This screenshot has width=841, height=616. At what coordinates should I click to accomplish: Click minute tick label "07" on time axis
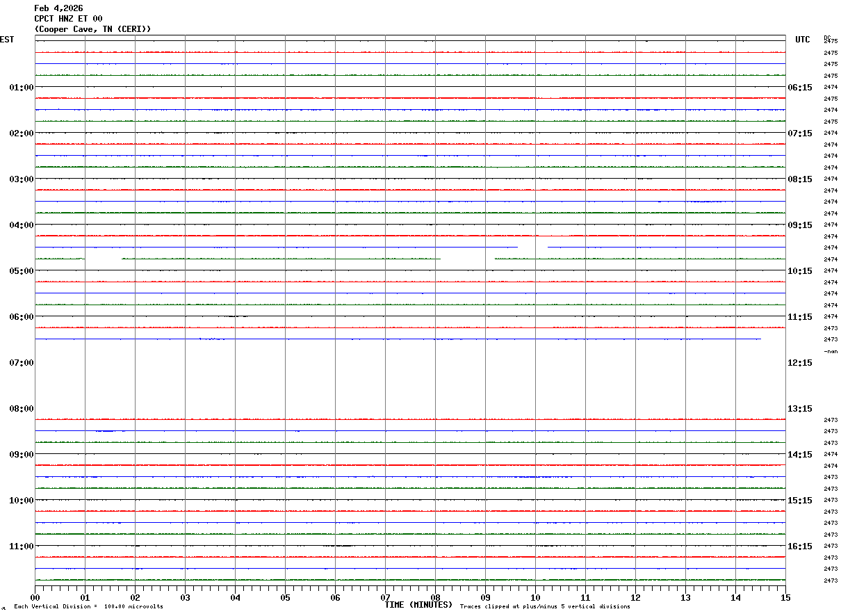pyautogui.click(x=385, y=598)
